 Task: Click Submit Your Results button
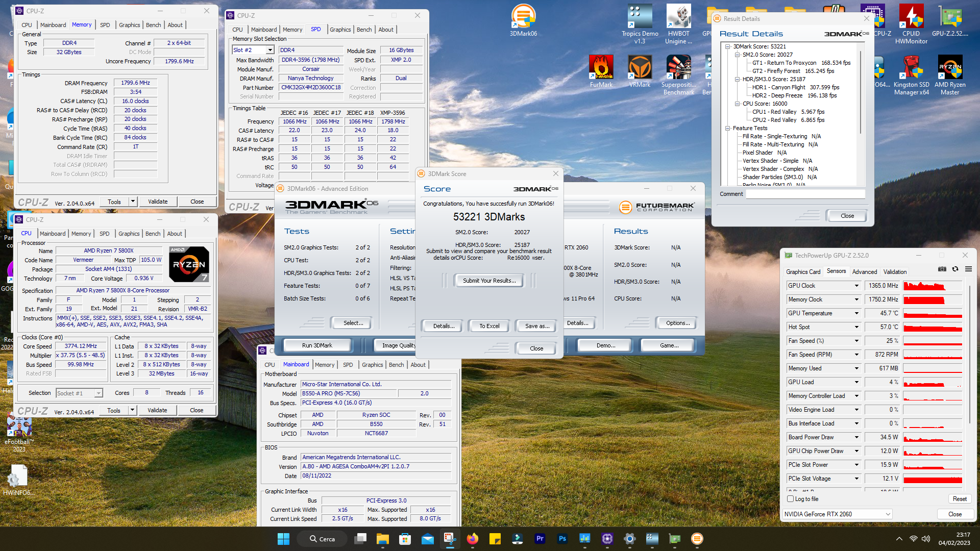point(489,281)
